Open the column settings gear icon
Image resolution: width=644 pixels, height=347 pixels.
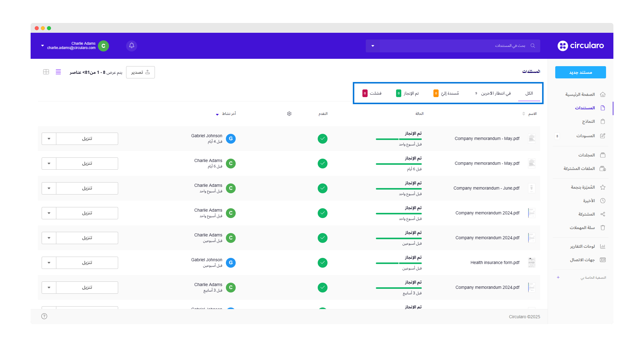(x=289, y=113)
